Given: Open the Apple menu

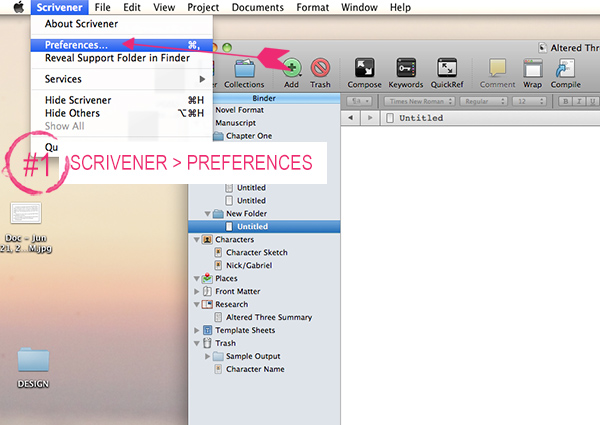Looking at the screenshot, I should [19, 7].
